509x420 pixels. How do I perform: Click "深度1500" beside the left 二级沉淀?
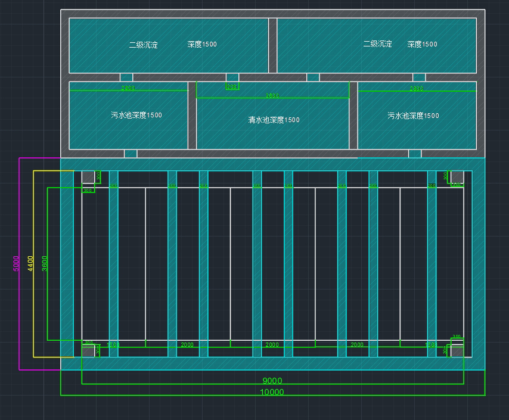tap(202, 44)
